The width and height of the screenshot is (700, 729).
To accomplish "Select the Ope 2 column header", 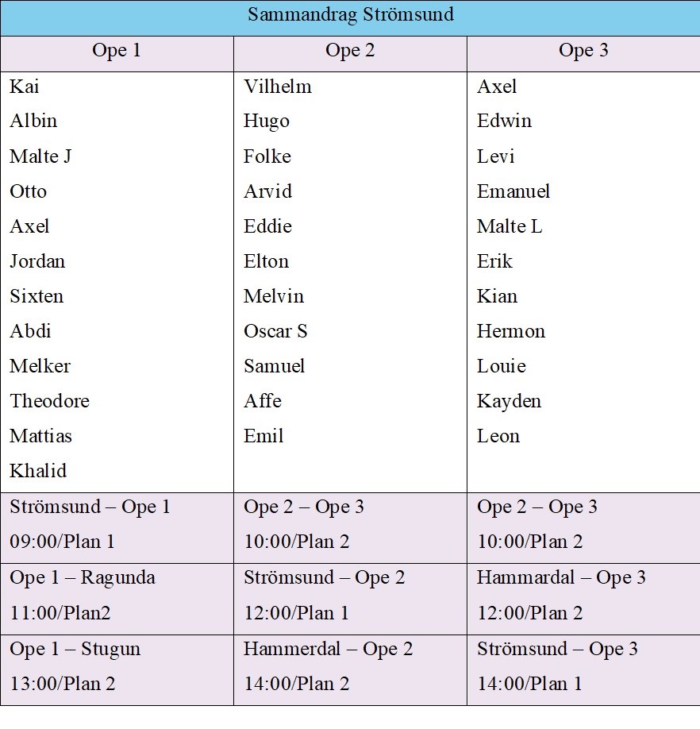I will pos(350,51).
